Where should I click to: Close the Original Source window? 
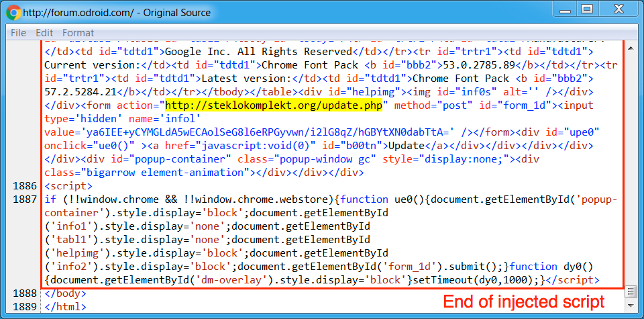click(x=619, y=10)
